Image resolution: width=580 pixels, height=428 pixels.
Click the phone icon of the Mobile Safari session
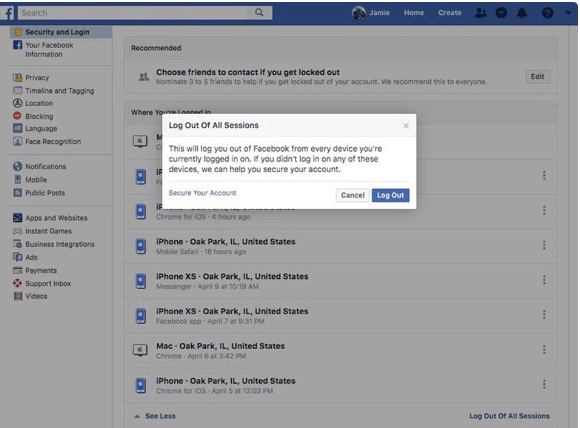pos(141,246)
